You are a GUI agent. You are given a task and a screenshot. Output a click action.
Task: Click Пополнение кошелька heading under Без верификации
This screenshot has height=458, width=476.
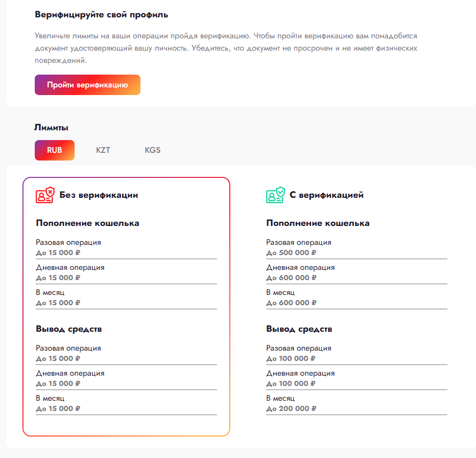[87, 223]
